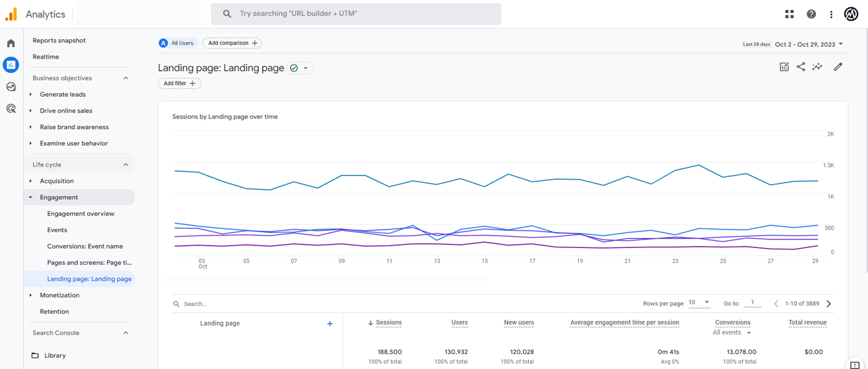The width and height of the screenshot is (868, 369).
Task: Open the Rows per page dropdown
Action: 699,303
